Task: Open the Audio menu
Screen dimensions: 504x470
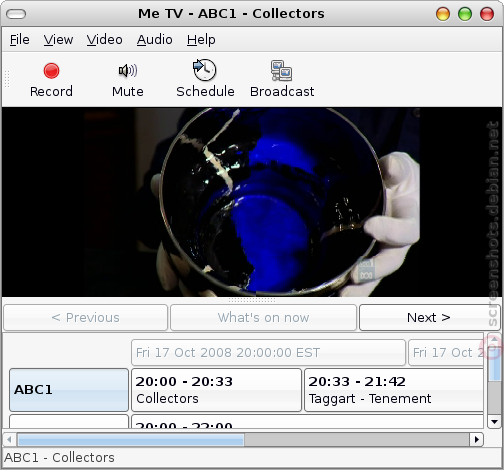Action: pyautogui.click(x=155, y=40)
